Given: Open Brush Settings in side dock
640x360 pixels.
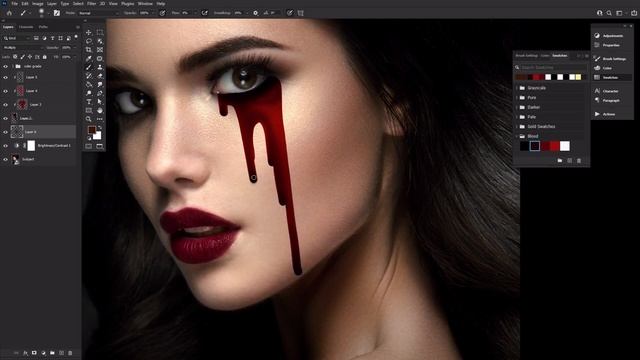Looking at the screenshot, I should [x=610, y=59].
